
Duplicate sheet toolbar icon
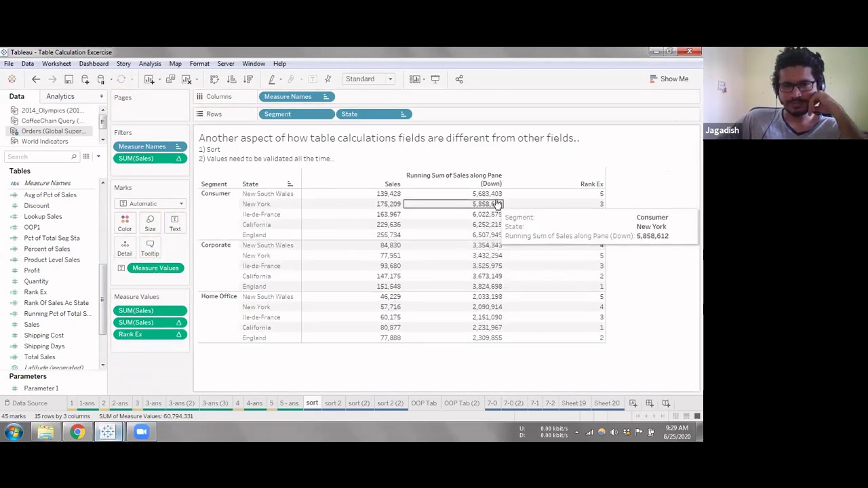click(x=170, y=79)
